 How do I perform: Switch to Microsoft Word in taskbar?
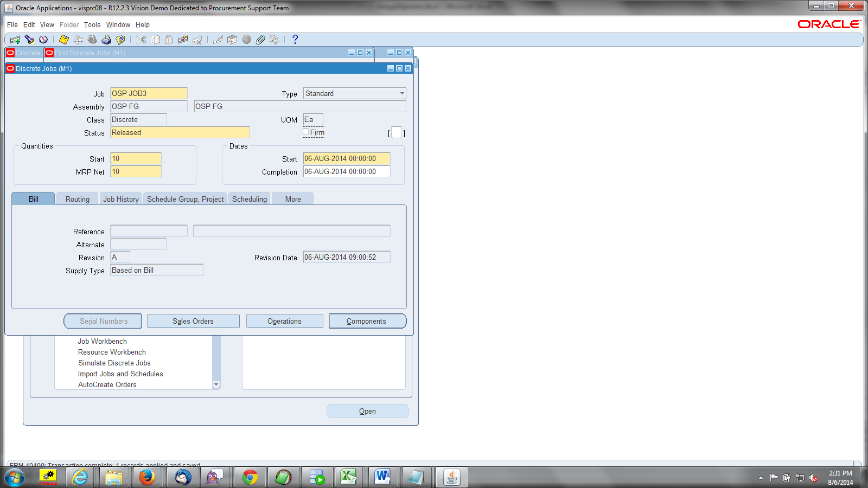[x=382, y=477]
